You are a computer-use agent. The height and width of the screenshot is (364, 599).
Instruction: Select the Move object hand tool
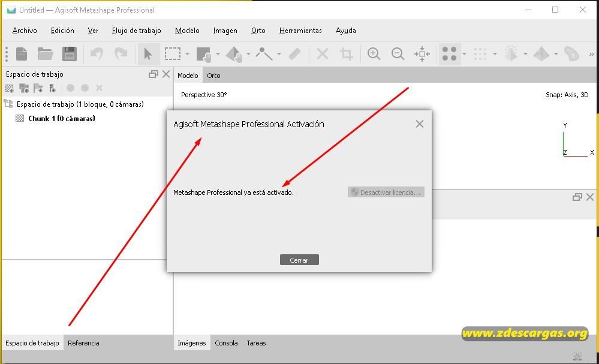pos(234,54)
